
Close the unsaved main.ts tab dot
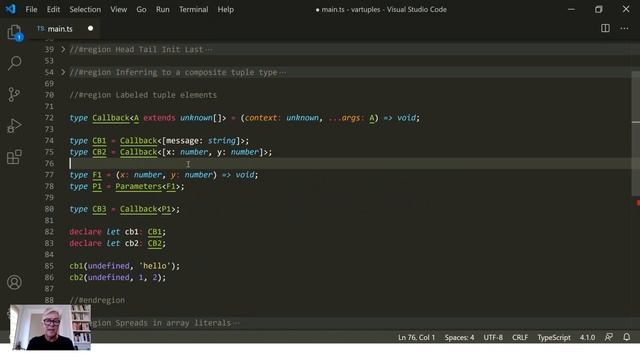(x=90, y=28)
